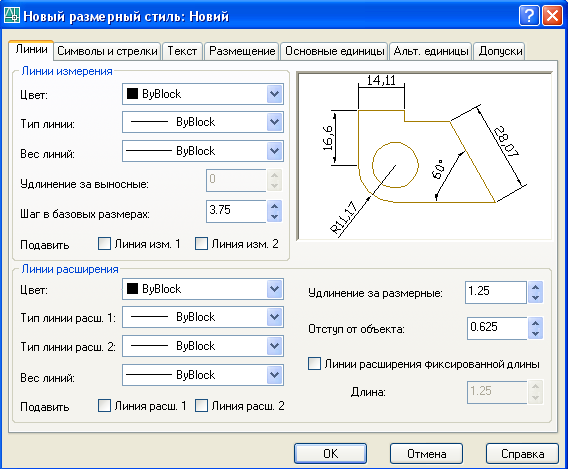The height and width of the screenshot is (469, 568).
Task: Click the Линии измерения group label
Action: click(67, 71)
